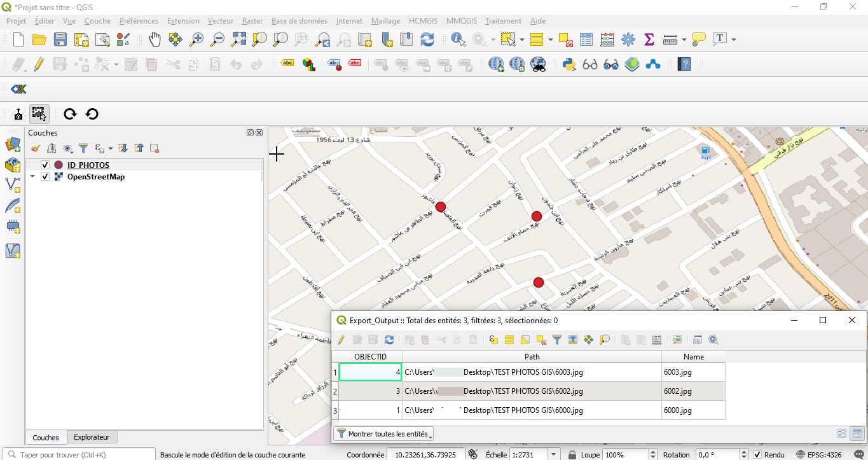Viewport: 868px width, 460px height.
Task: Open the text annotation dropdown arrow
Action: coord(734,39)
